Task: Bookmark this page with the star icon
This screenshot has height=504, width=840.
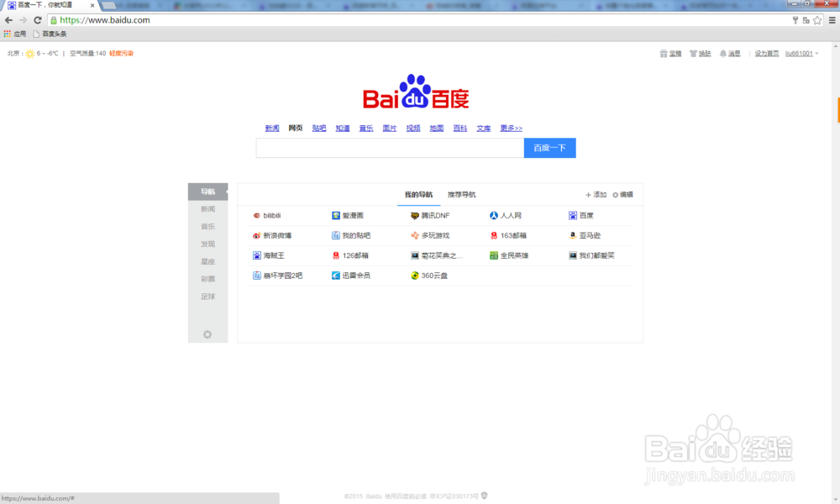Action: [x=817, y=20]
